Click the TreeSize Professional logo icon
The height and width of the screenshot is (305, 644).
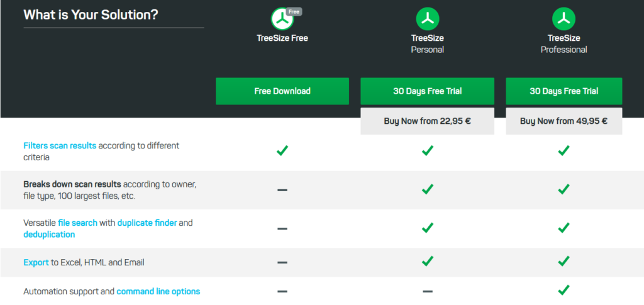click(x=563, y=18)
